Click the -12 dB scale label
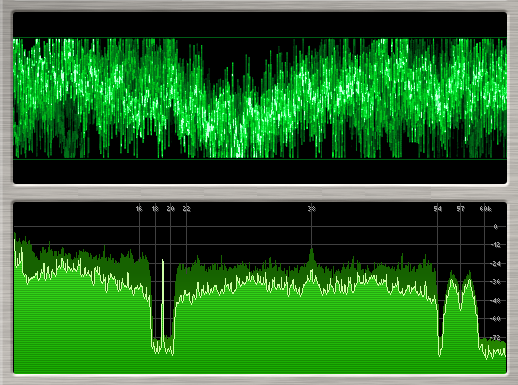 point(495,245)
